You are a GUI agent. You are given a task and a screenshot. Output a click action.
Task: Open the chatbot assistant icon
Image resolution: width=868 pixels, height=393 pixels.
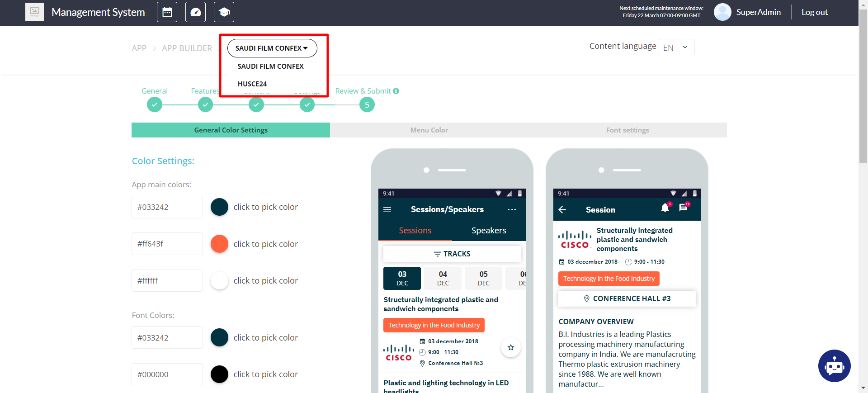(834, 366)
